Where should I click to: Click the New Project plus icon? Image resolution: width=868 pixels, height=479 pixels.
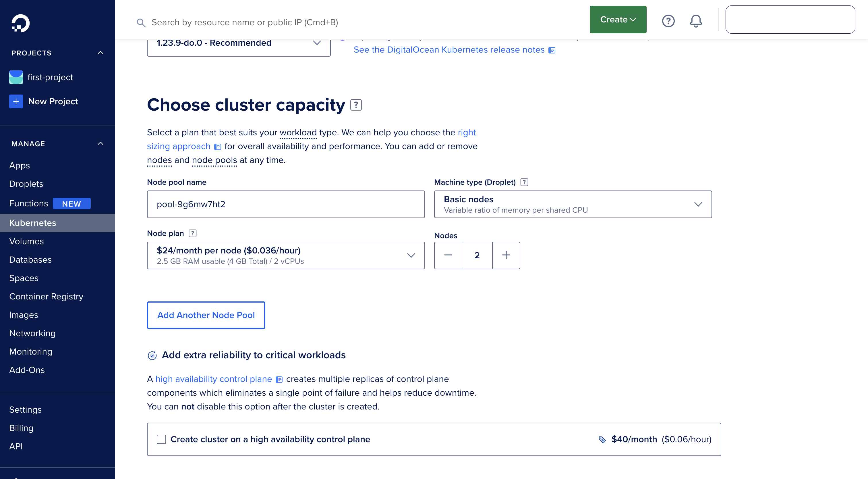[x=16, y=101]
